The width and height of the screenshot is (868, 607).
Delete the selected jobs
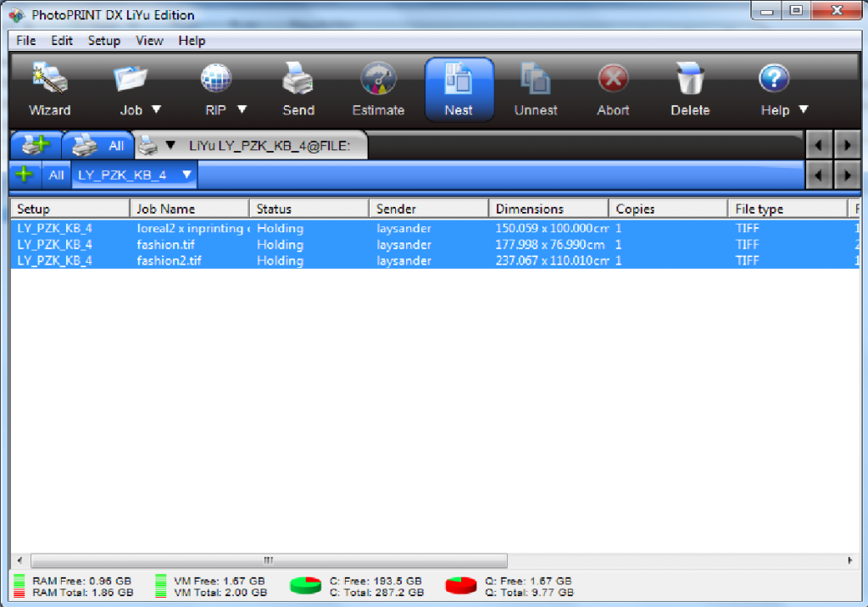click(690, 89)
